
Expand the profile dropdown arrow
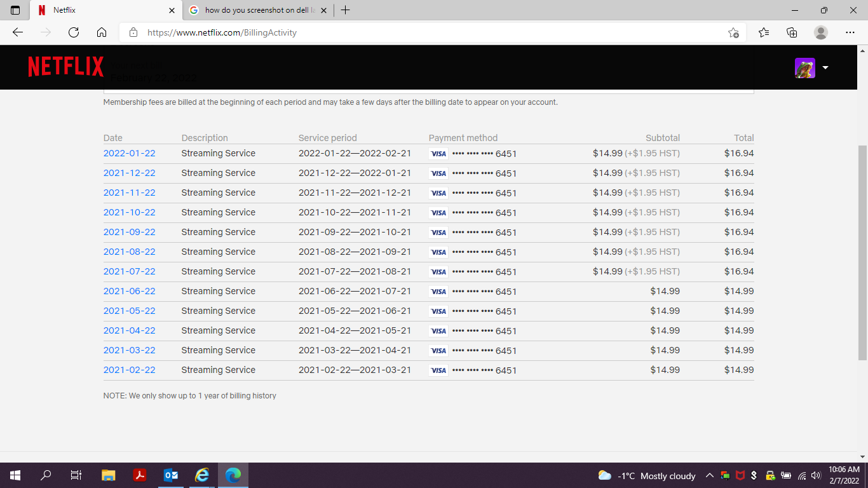click(825, 68)
